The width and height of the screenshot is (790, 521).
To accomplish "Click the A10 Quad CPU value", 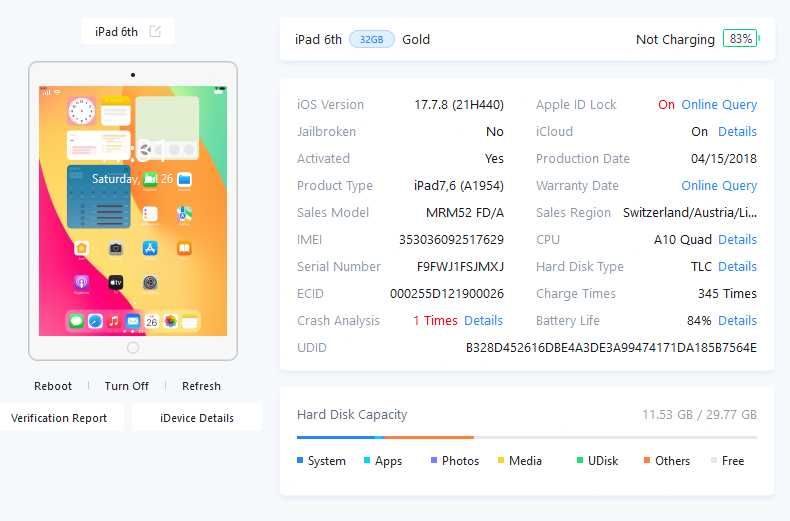I will pos(683,239).
